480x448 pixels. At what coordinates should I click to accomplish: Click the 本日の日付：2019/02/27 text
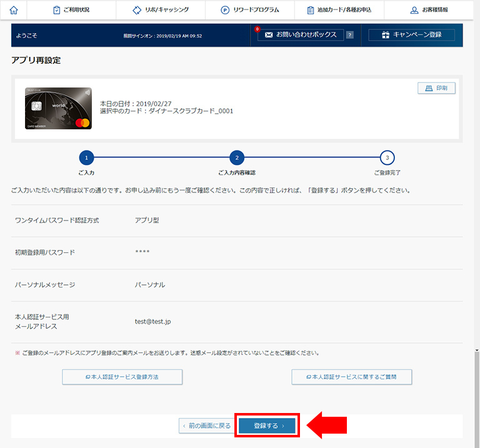click(x=136, y=104)
